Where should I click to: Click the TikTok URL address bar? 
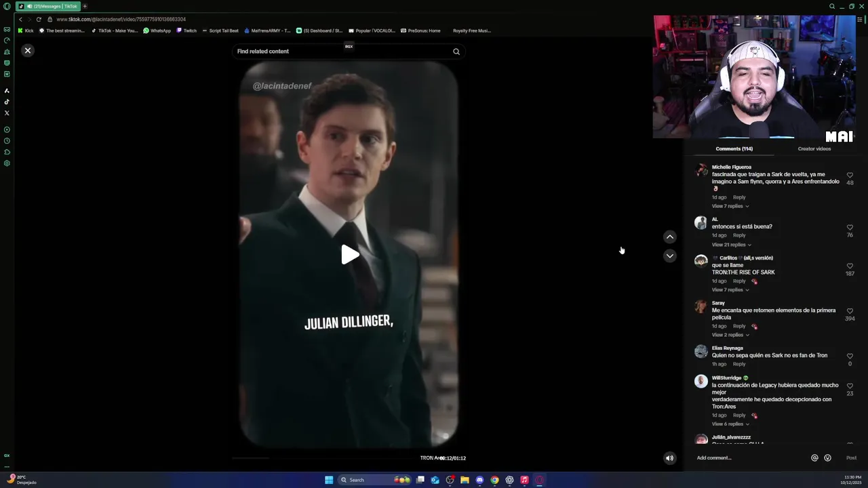[x=121, y=19]
